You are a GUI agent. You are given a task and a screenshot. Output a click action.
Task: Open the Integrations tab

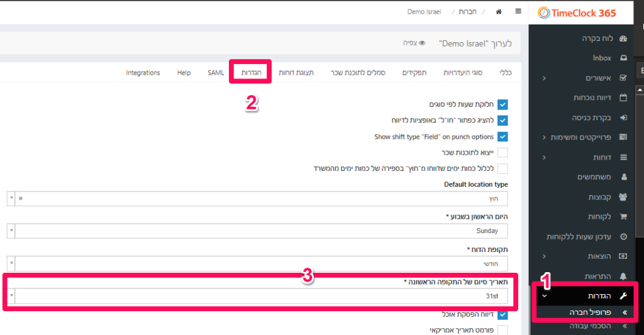[143, 73]
